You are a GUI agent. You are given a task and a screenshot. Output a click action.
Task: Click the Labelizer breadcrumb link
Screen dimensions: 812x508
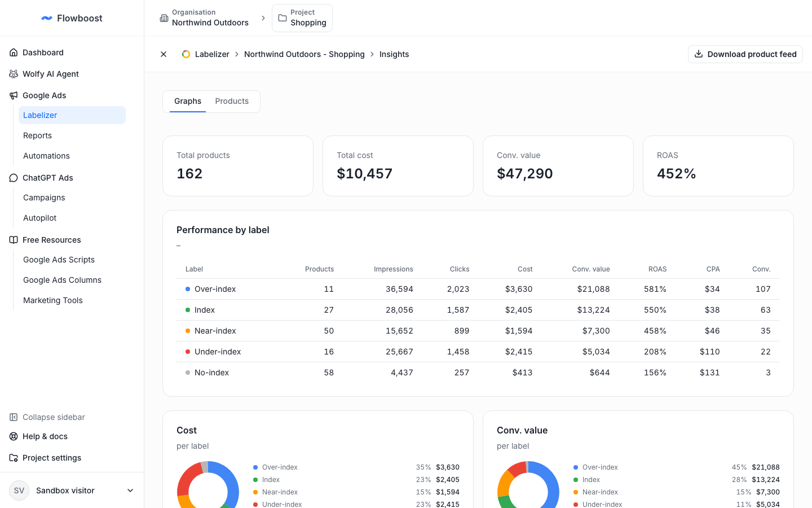(x=212, y=54)
